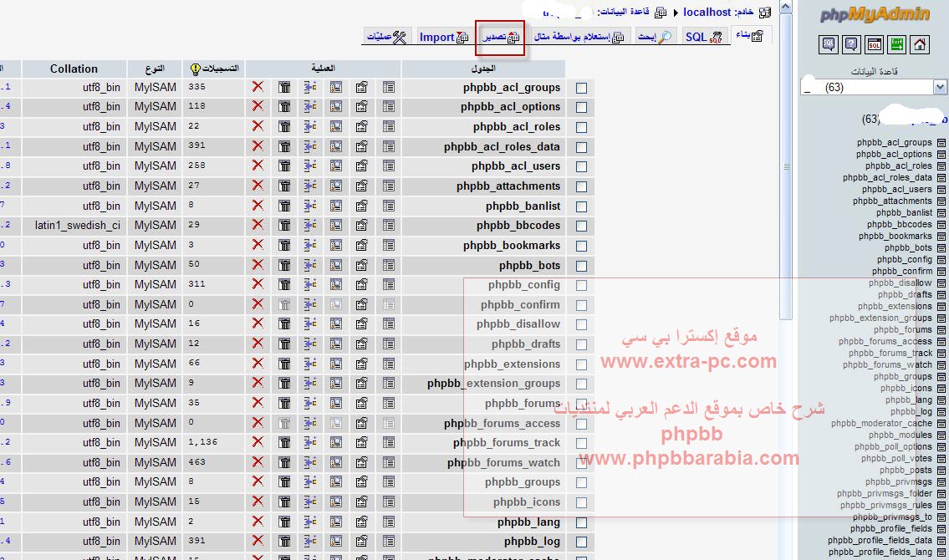Screen dimensions: 949x560
Task: Click the 1,136 records value
Action: click(202, 442)
